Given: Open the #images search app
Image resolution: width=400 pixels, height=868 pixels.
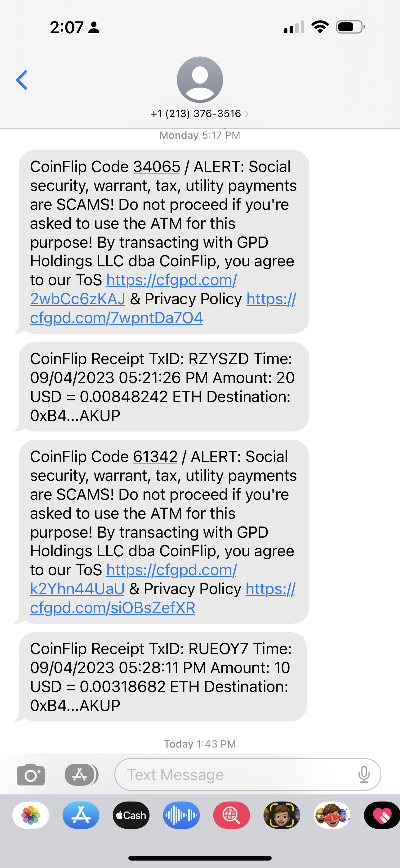Looking at the screenshot, I should coord(231,816).
